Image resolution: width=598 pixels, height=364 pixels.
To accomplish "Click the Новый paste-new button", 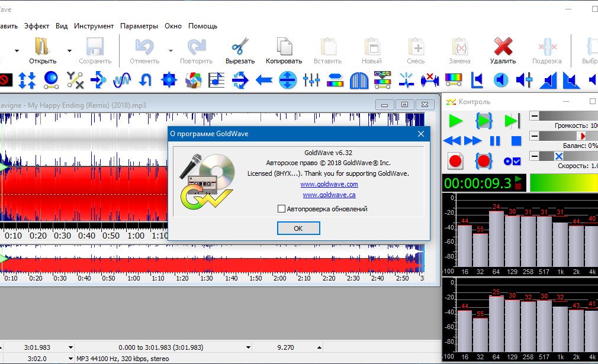I will point(372,50).
